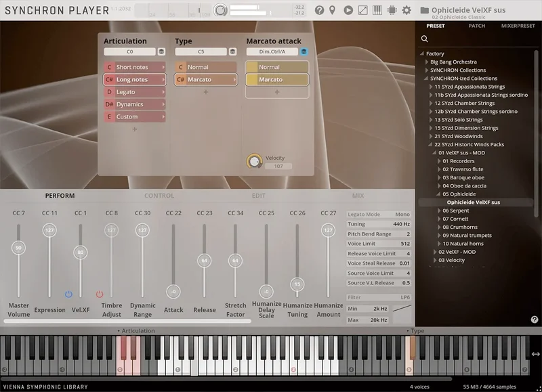The width and height of the screenshot is (542, 392).
Task: Select Normal in Marcato attack column
Action: [277, 67]
